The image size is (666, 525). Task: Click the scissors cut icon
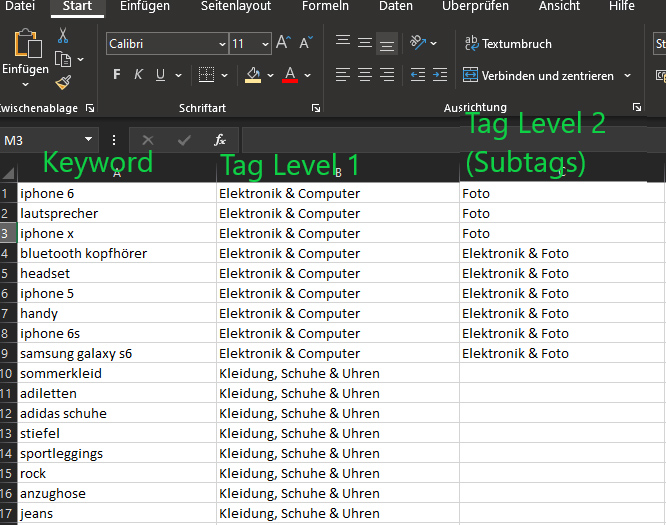coord(63,36)
